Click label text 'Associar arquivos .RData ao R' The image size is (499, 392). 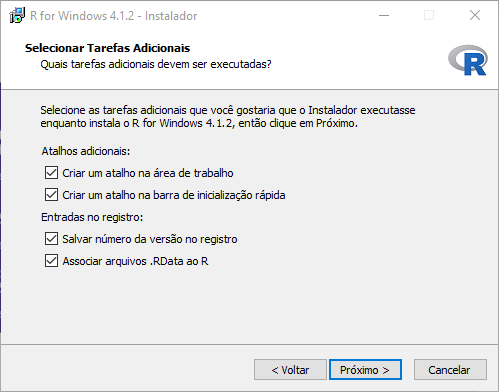coord(135,261)
